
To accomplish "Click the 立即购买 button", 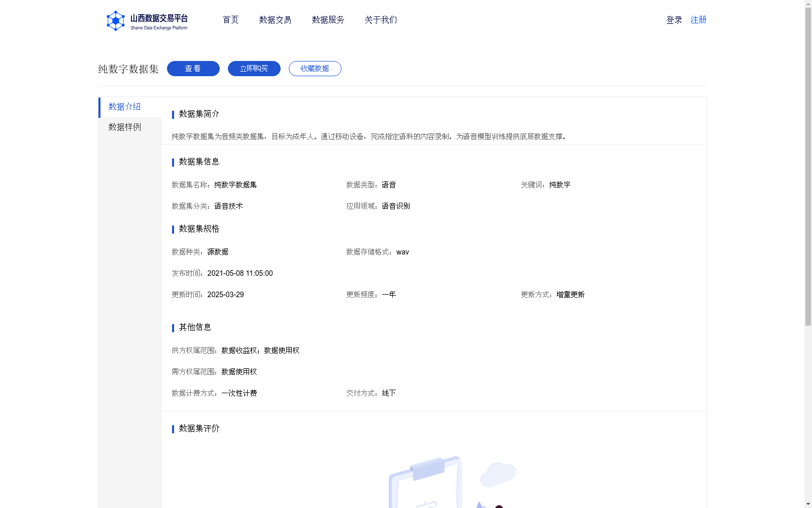I will click(254, 69).
